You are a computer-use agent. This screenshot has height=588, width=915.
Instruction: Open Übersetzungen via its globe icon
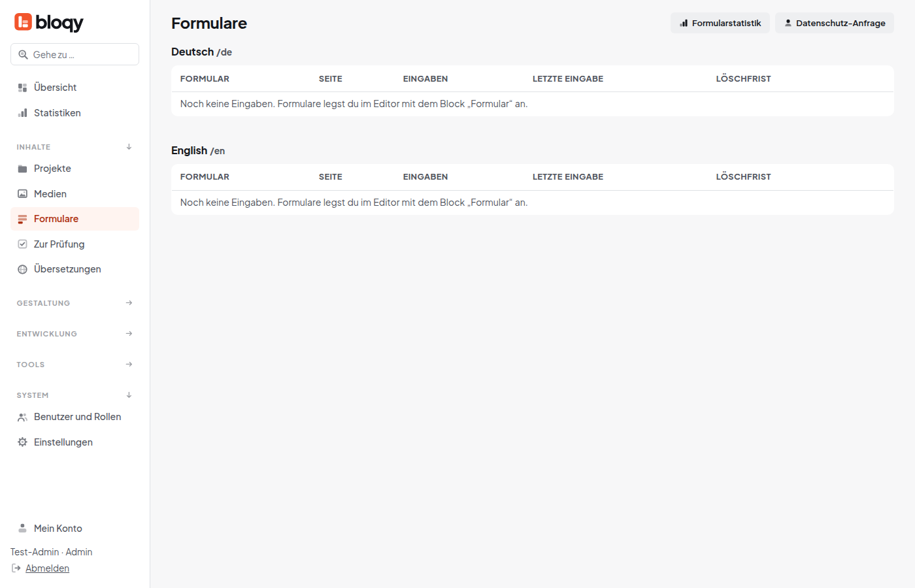tap(22, 269)
